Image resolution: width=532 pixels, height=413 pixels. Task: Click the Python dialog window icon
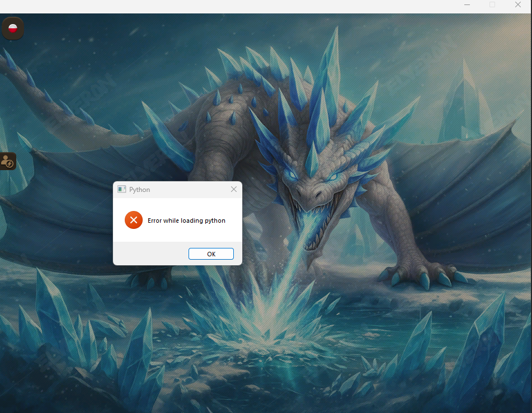(x=121, y=190)
